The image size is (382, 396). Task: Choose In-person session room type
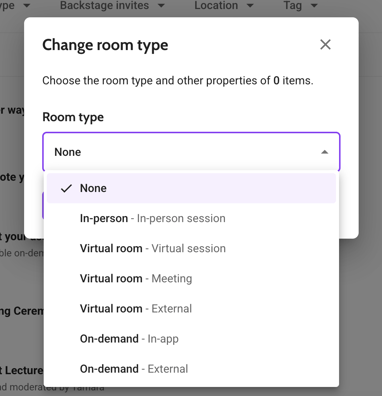coord(191,218)
